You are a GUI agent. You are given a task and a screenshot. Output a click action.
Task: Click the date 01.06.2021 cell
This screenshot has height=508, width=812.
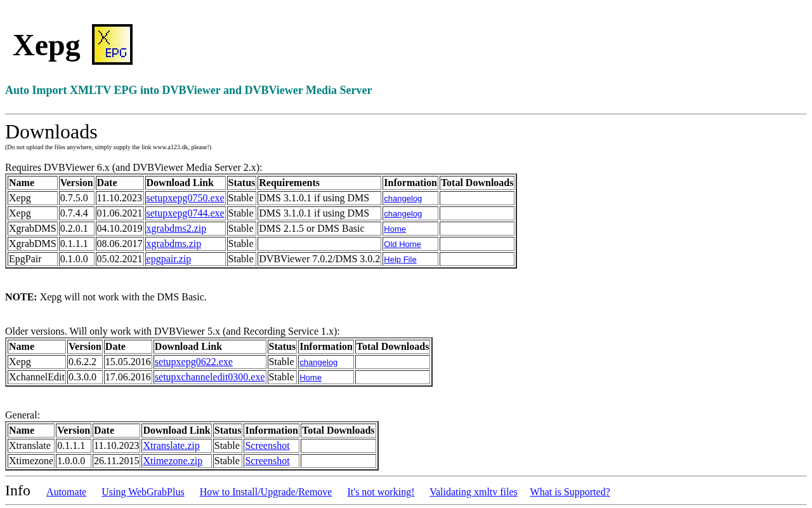(x=120, y=213)
